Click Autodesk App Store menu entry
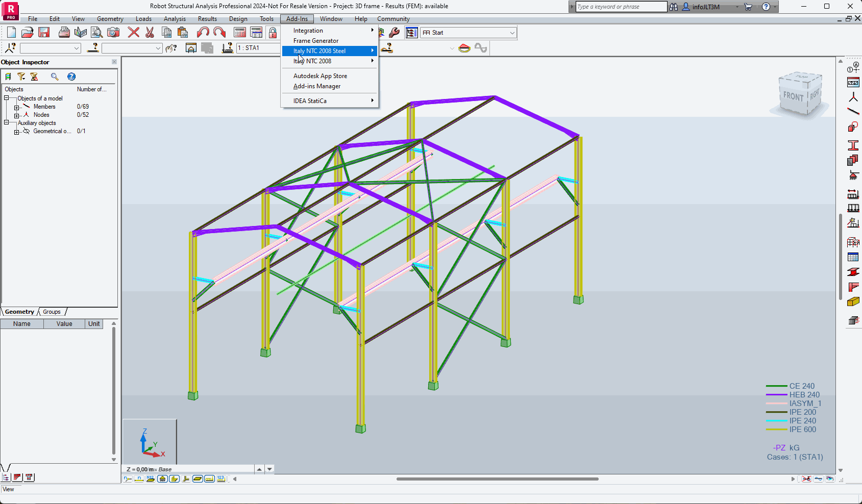Screen dimensions: 862x504 coord(320,76)
